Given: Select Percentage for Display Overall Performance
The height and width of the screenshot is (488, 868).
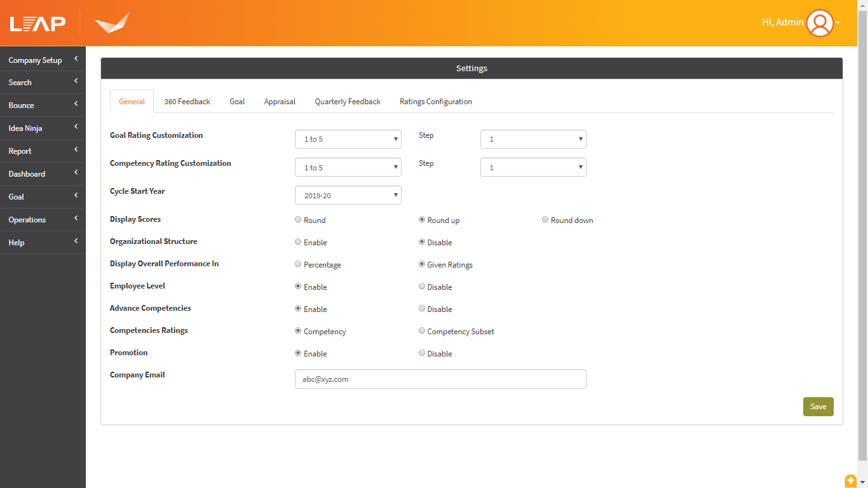Looking at the screenshot, I should click(298, 264).
